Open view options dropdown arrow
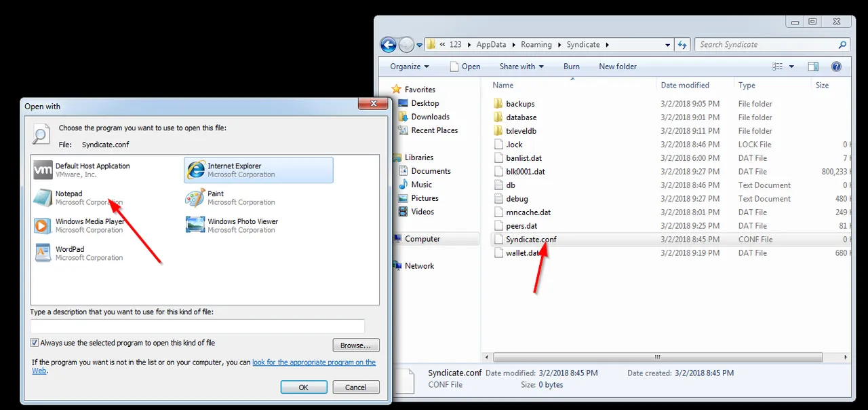The image size is (868, 410). pyautogui.click(x=791, y=67)
